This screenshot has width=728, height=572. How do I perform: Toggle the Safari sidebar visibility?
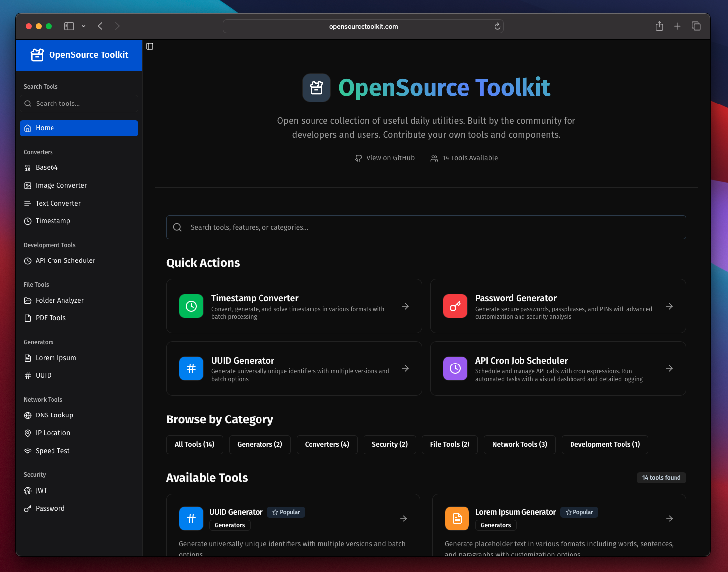[69, 26]
